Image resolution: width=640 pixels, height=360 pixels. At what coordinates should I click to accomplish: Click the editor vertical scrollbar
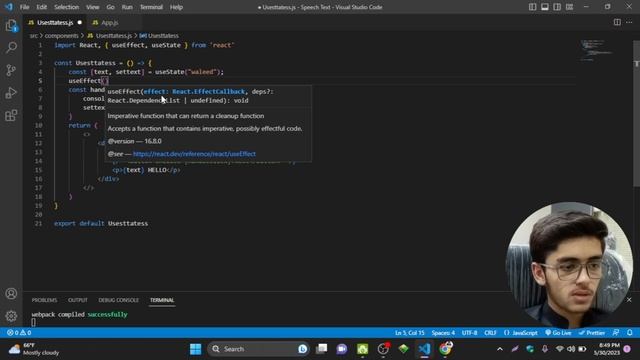pos(636,114)
